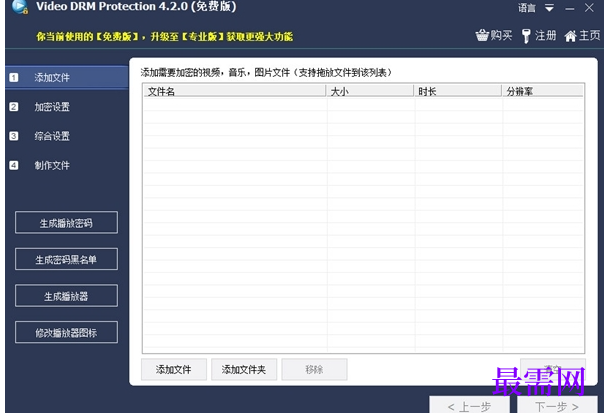Minimize the Video DRM Protection window

coord(570,8)
